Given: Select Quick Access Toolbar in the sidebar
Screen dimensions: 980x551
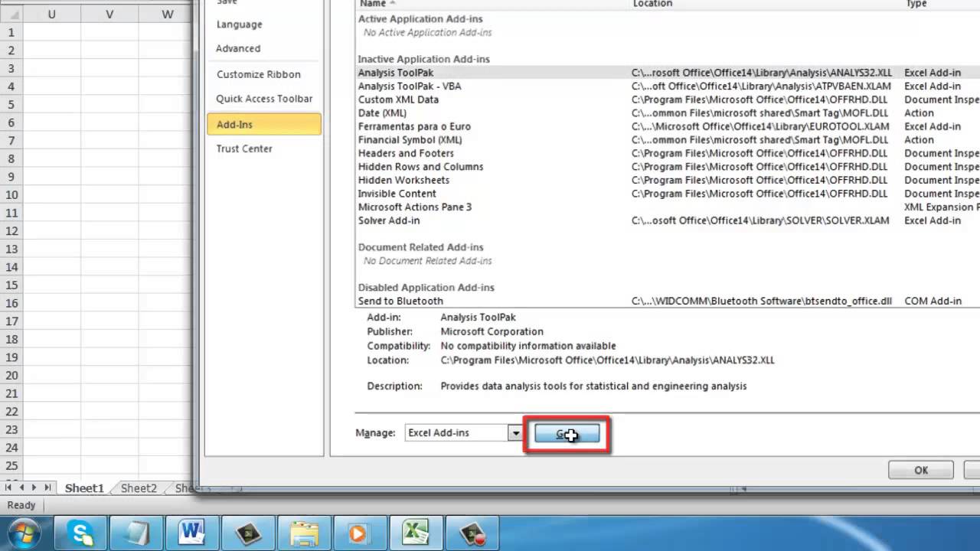Looking at the screenshot, I should 264,99.
